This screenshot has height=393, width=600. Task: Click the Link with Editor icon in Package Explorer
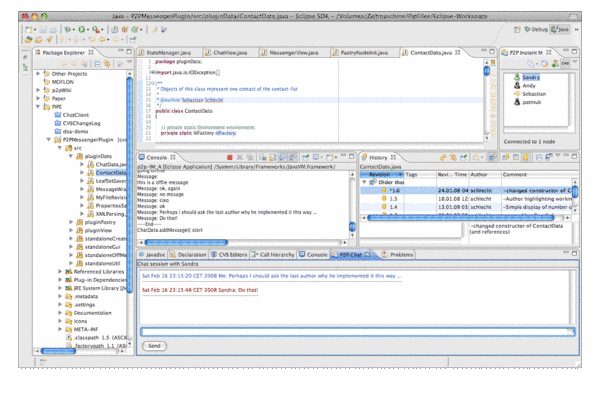point(107,64)
